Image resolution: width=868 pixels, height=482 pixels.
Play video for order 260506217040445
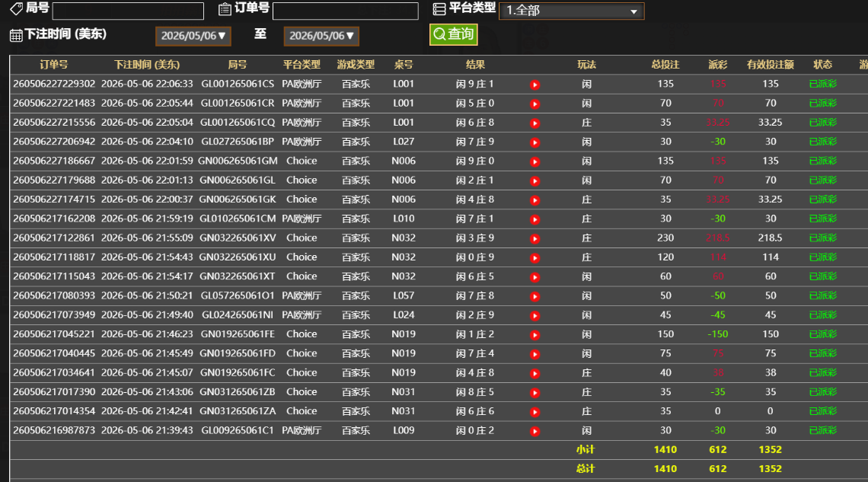535,354
